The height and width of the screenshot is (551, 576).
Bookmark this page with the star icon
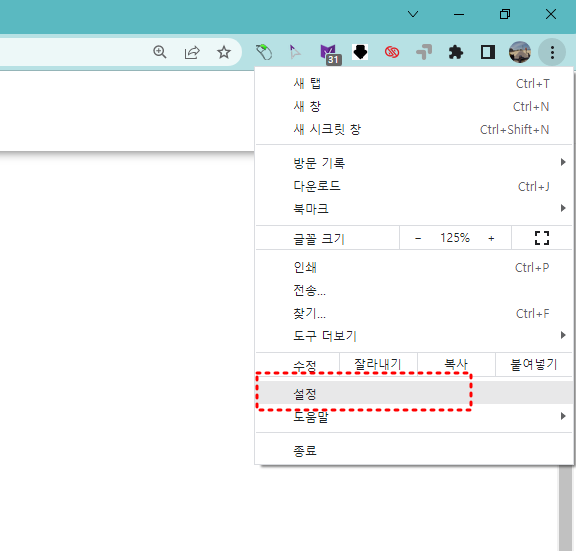point(224,52)
